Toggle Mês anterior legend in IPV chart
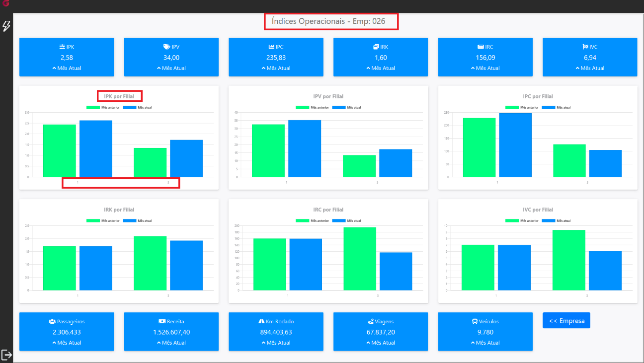 (313, 107)
